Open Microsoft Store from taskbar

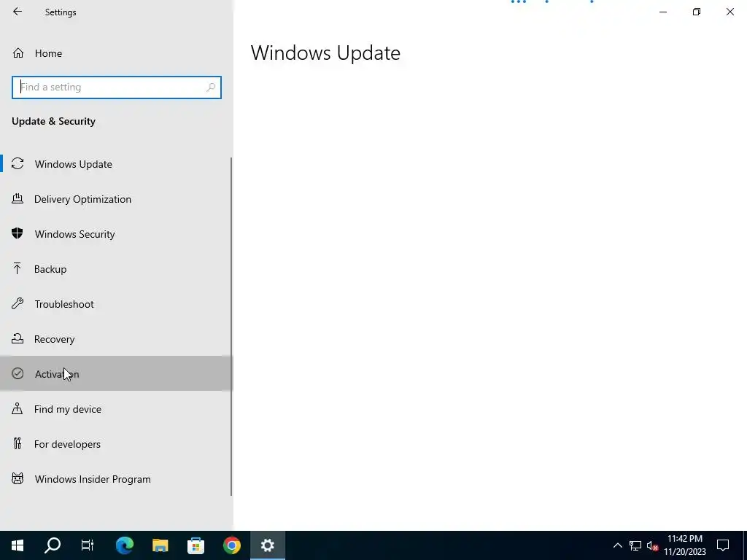[196, 545]
